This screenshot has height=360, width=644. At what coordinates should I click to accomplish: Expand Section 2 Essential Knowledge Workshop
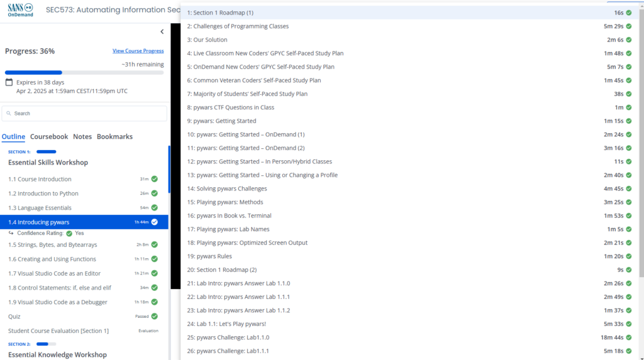[x=57, y=354]
